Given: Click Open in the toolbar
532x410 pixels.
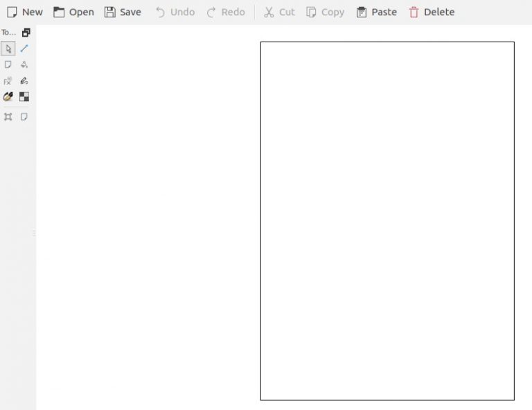Looking at the screenshot, I should pos(73,12).
